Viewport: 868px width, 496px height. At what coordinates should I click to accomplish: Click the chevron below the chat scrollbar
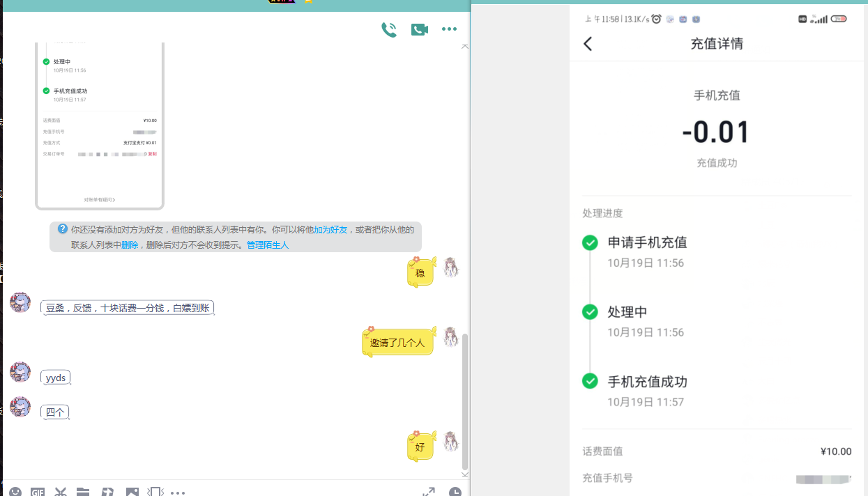click(464, 474)
